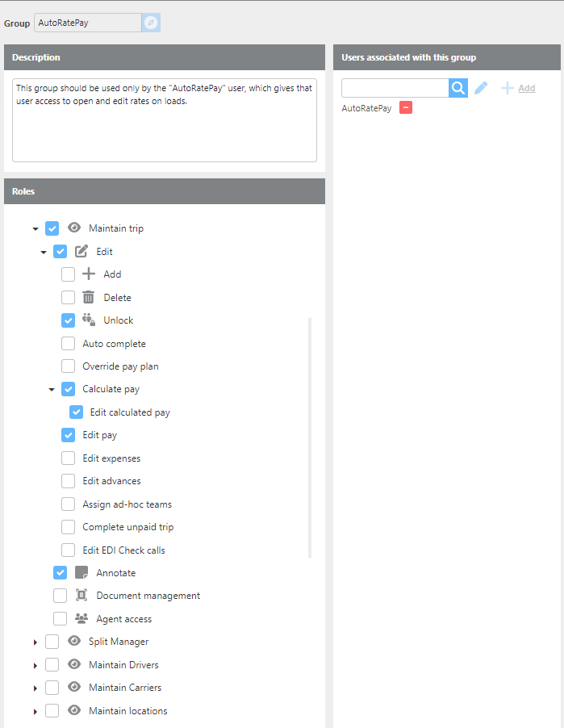The image size is (564, 728).
Task: Select the Maintain Carriers tree item
Action: (124, 688)
